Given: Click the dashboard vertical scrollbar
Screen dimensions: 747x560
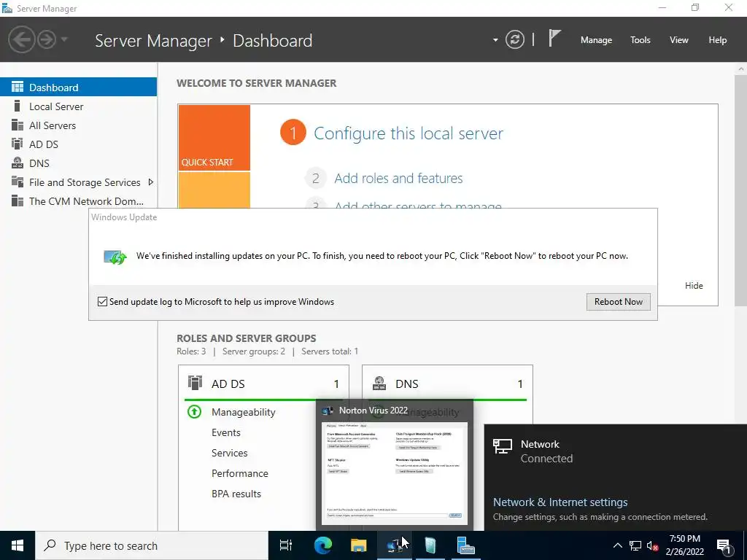Looking at the screenshot, I should pos(740,190).
